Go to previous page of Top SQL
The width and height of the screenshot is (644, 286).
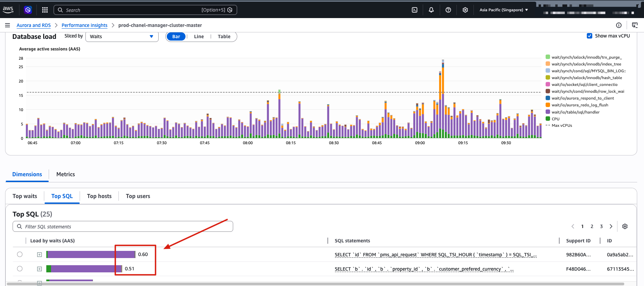pyautogui.click(x=573, y=226)
